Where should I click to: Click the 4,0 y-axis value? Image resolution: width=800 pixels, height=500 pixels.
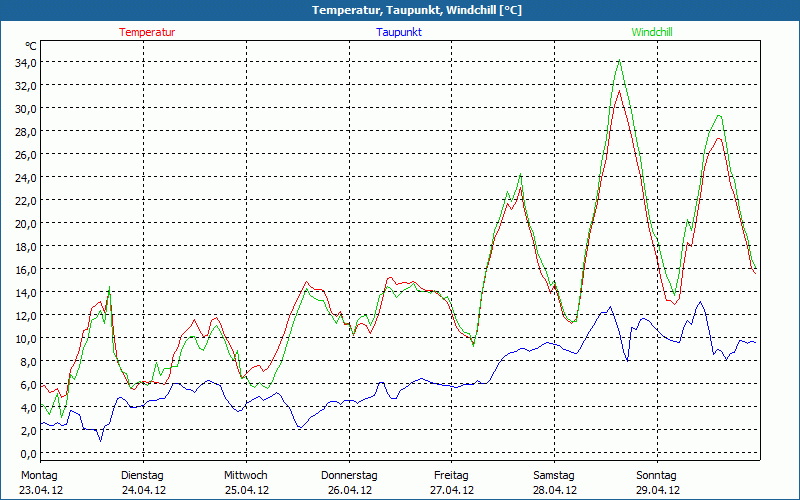coord(28,407)
